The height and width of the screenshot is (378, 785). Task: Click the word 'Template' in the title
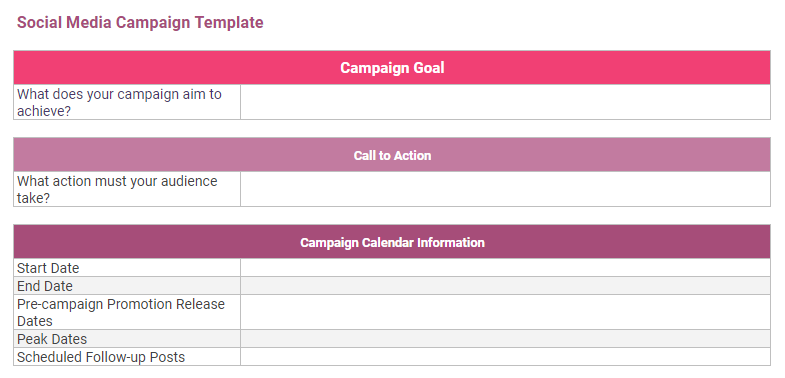point(229,23)
